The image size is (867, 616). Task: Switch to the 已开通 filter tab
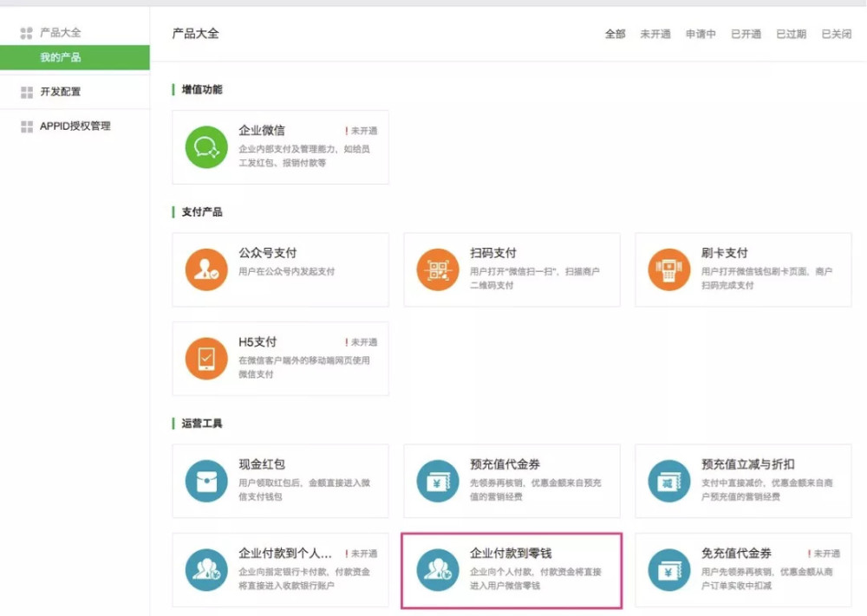click(744, 34)
